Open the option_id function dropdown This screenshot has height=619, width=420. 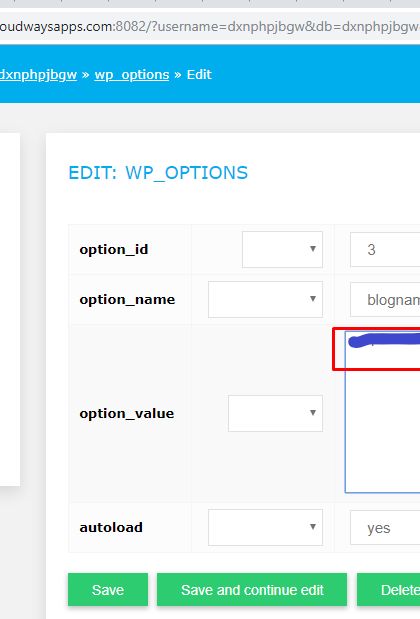click(x=282, y=249)
